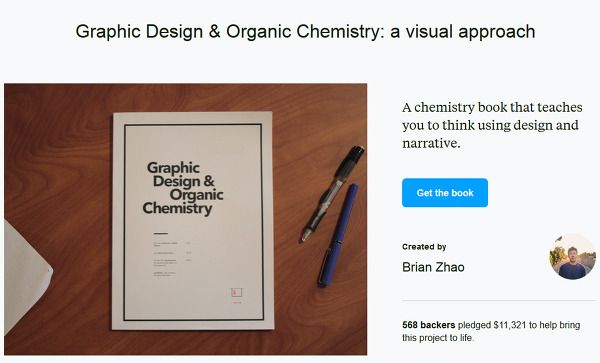The width and height of the screenshot is (600, 363).
Task: Click the 'this project to life' text
Action: tap(438, 338)
